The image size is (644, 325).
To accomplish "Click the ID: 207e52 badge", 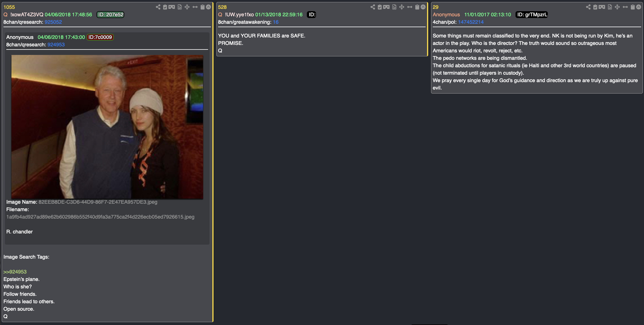I will tap(110, 15).
